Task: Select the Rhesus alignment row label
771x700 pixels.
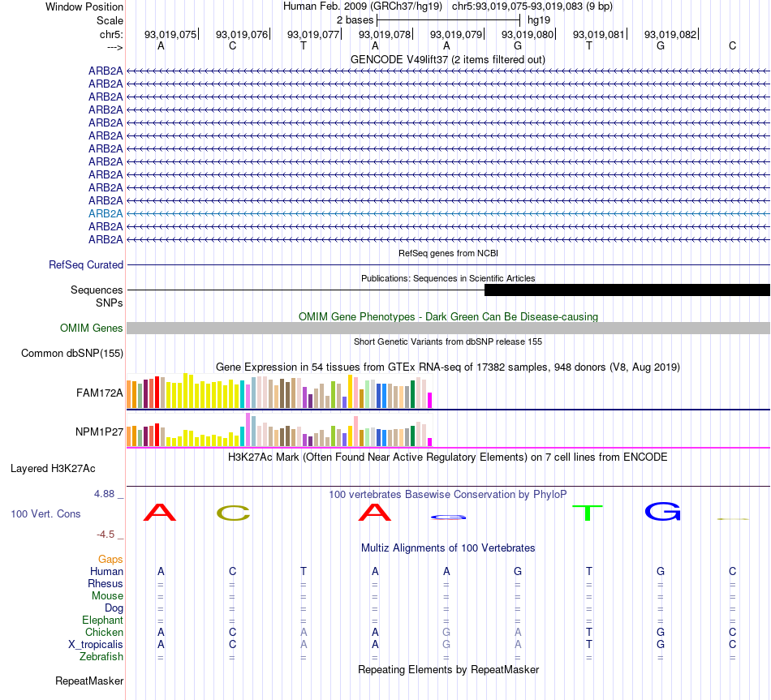Action: point(106,583)
